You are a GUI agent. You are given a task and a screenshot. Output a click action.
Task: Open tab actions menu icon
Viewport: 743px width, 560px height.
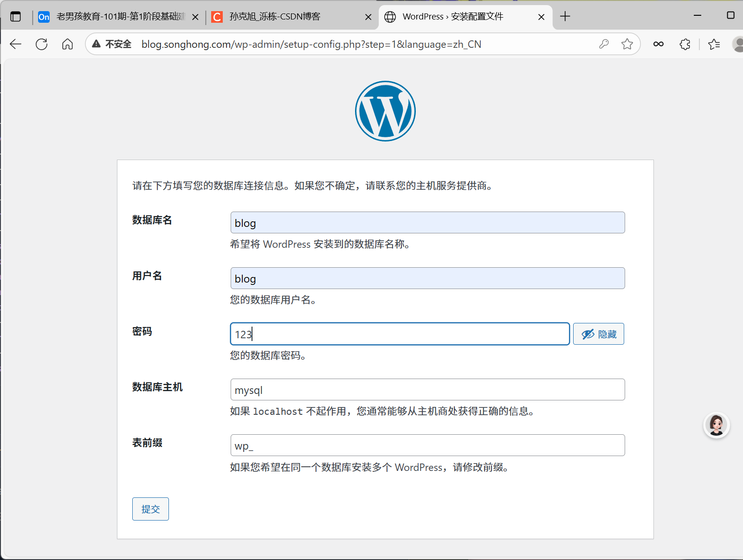coord(16,17)
